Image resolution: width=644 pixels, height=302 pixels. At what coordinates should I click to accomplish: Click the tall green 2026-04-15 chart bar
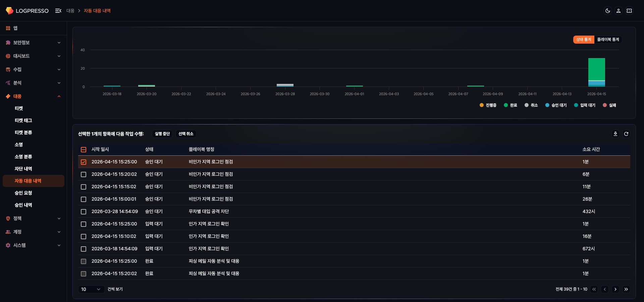coord(596,69)
